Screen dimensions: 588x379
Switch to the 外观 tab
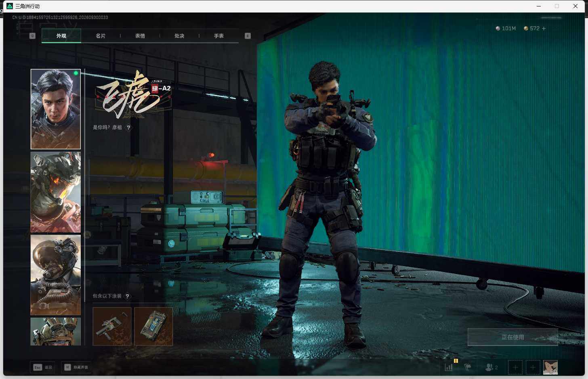coord(61,36)
